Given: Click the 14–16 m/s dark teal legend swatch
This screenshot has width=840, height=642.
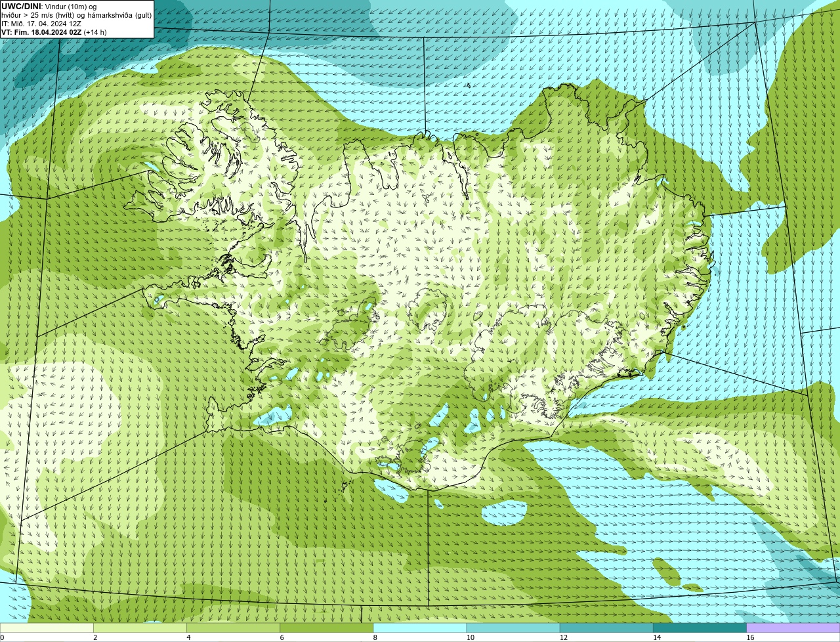Looking at the screenshot, I should click(x=700, y=628).
